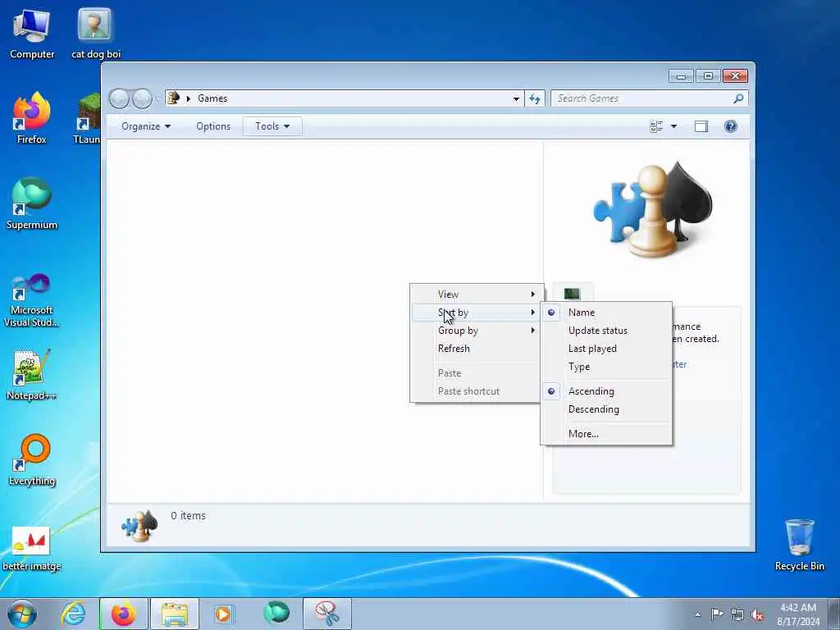
Task: Choose Ascending sort order
Action: (x=606, y=391)
